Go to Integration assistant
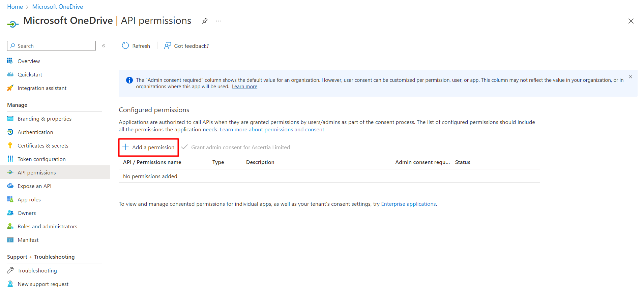 pyautogui.click(x=42, y=88)
